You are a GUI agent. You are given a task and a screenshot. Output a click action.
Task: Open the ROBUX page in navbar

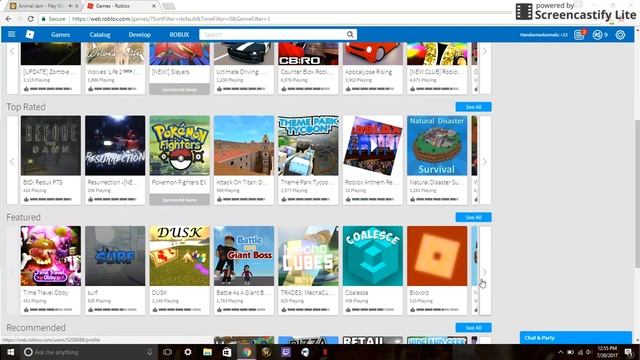(179, 35)
